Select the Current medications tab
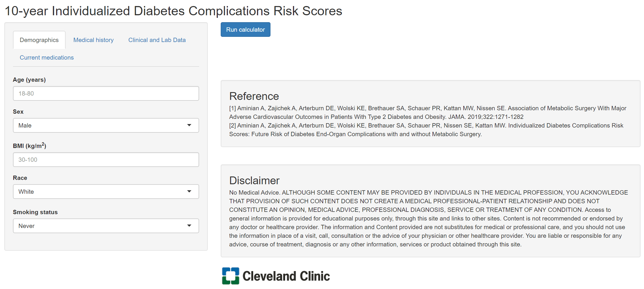The height and width of the screenshot is (289, 644). pyautogui.click(x=47, y=57)
